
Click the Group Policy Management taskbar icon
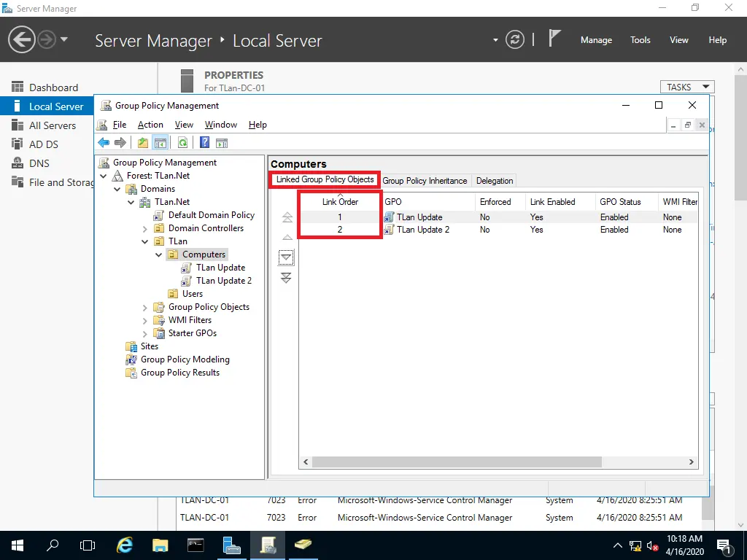(x=267, y=545)
